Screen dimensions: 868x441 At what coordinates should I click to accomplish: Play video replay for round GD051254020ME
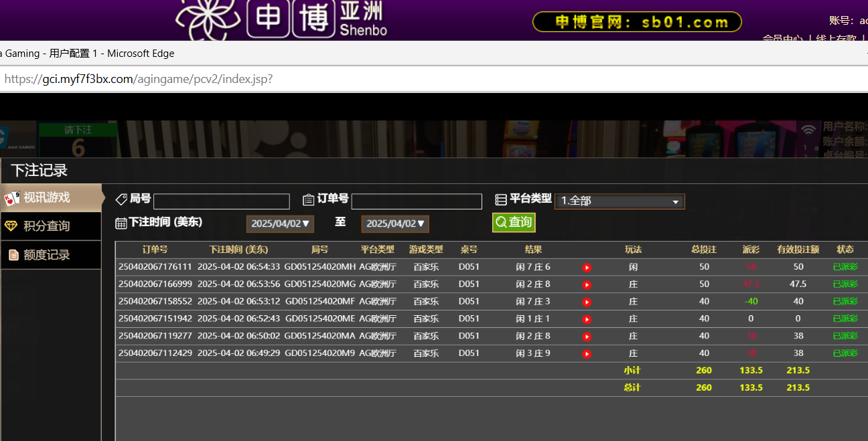587,319
